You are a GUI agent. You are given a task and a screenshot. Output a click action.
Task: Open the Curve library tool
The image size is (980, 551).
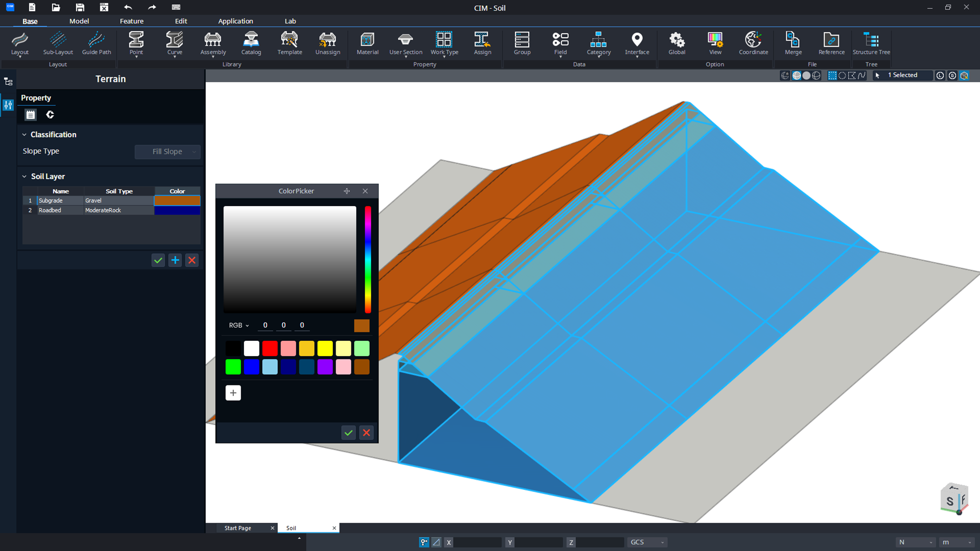pyautogui.click(x=174, y=44)
